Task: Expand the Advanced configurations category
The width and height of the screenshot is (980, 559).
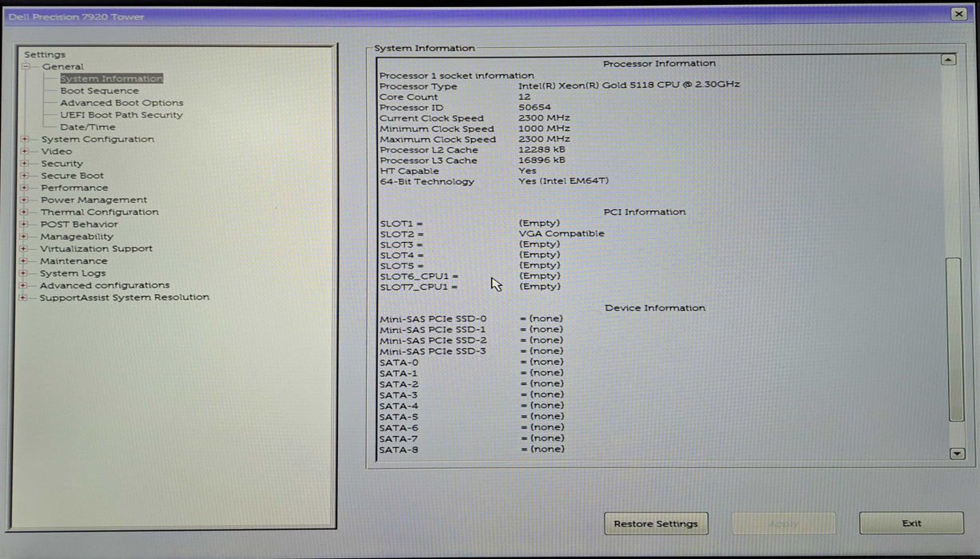Action: (x=25, y=285)
